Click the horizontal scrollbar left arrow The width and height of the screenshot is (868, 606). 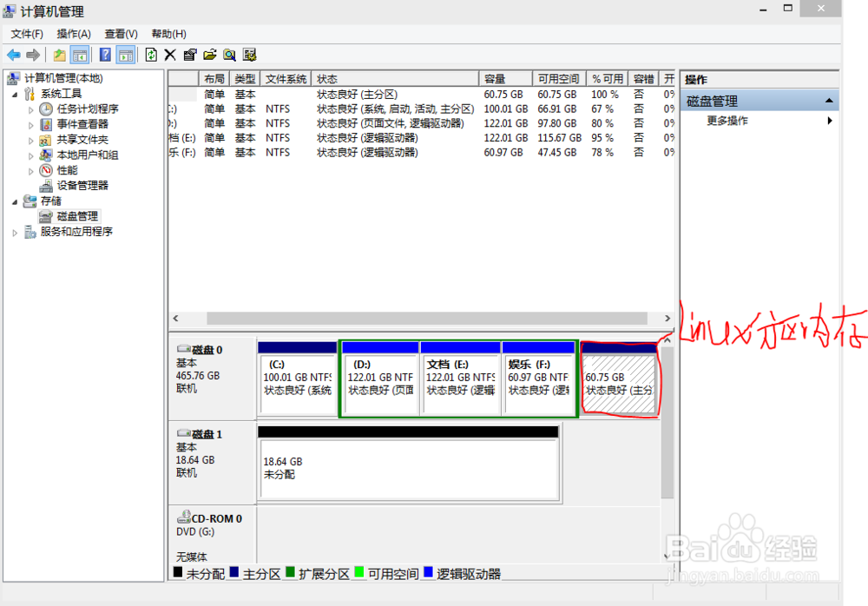pyautogui.click(x=176, y=319)
